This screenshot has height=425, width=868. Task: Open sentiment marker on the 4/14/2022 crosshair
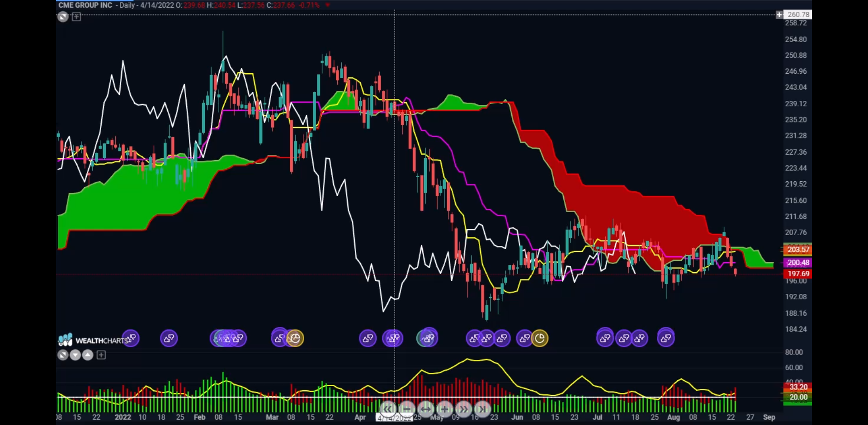(x=393, y=338)
